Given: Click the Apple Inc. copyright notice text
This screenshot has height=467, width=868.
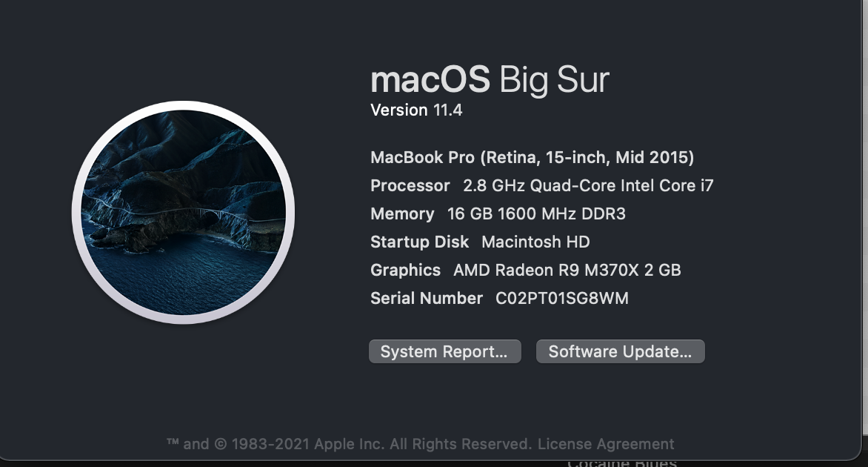Looking at the screenshot, I should click(348, 444).
